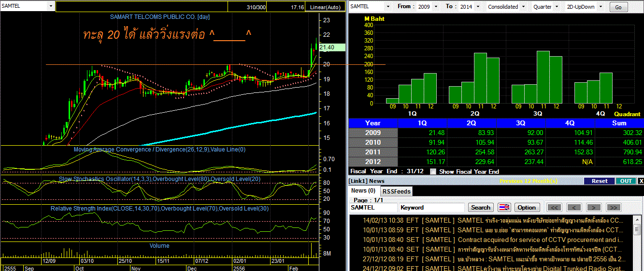Switch to the RSSFeeds tab

pyautogui.click(x=396, y=191)
